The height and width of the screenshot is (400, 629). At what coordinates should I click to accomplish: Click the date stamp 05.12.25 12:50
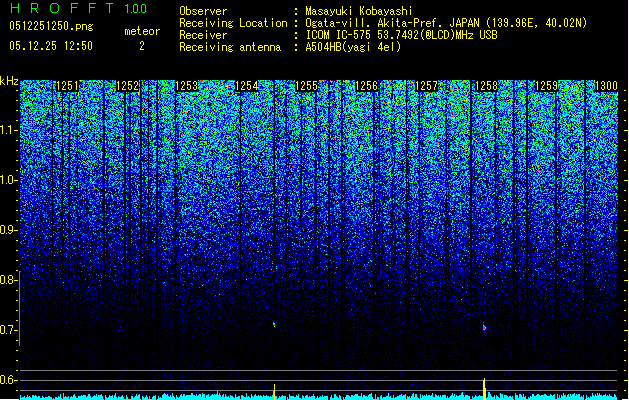coord(51,46)
